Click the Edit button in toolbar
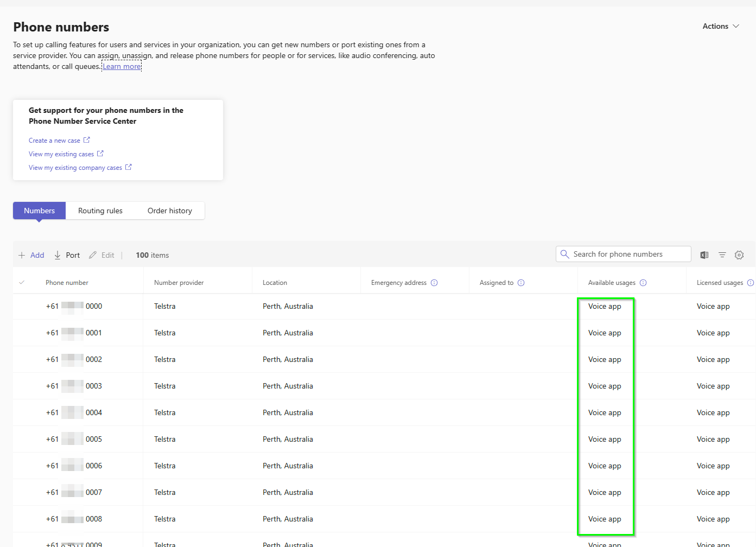The image size is (756, 547). (101, 255)
